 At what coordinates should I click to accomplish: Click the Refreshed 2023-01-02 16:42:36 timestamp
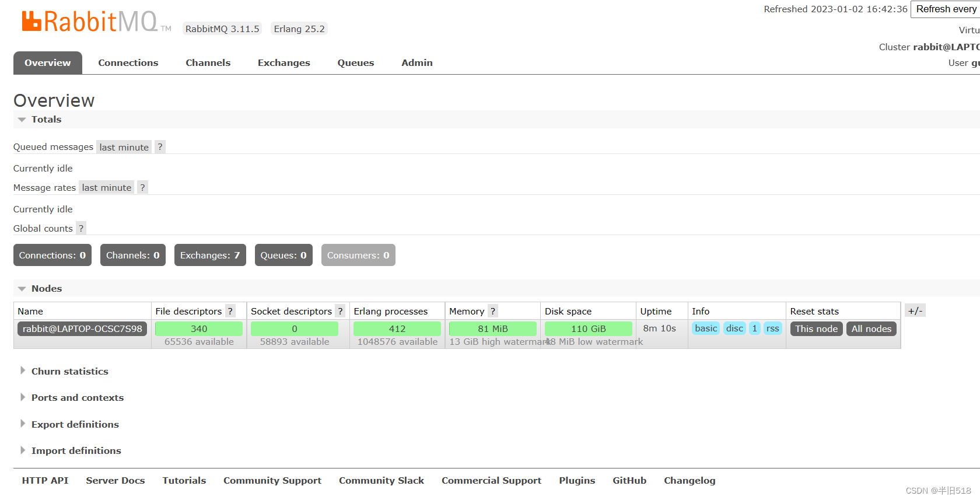836,9
